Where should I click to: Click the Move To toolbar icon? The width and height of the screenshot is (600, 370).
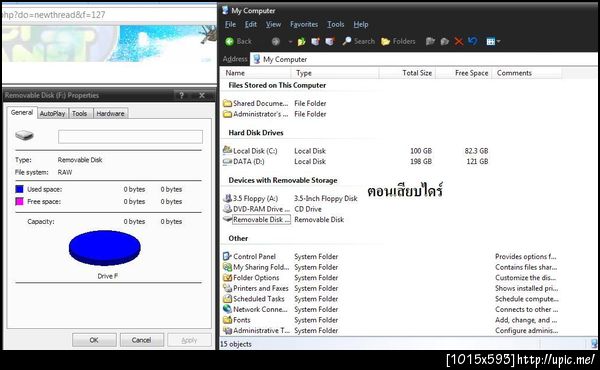coord(430,41)
